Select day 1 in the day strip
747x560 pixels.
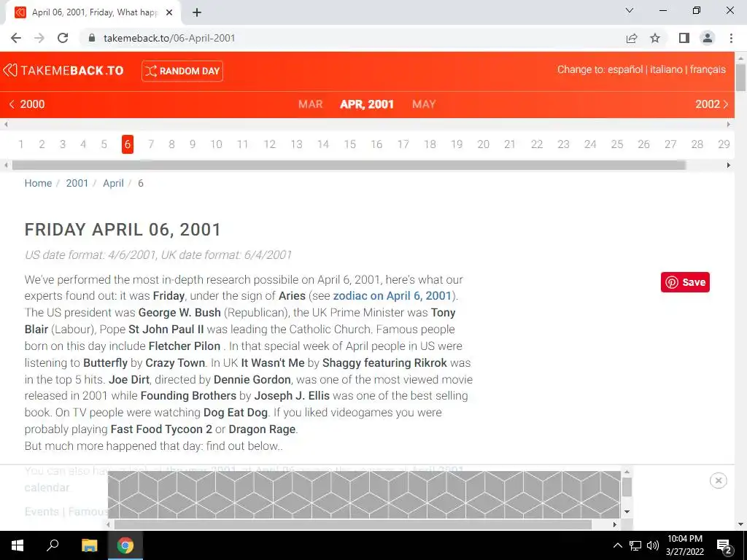pos(21,144)
